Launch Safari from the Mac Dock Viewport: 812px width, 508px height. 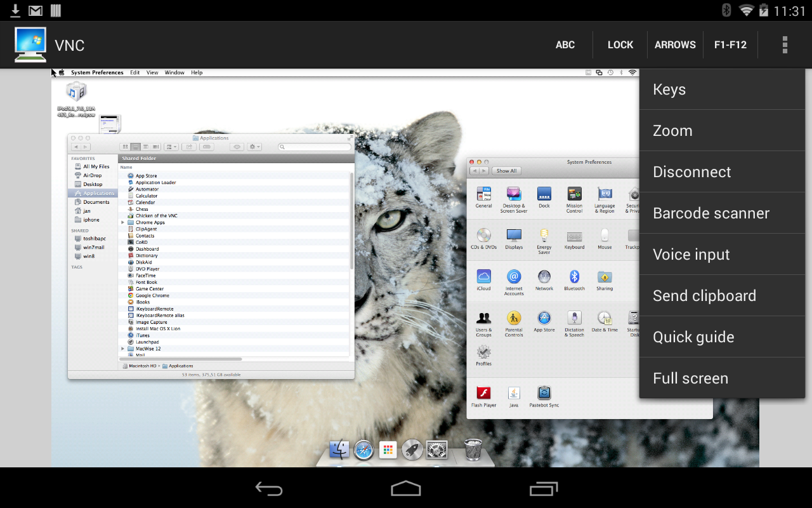tap(363, 450)
